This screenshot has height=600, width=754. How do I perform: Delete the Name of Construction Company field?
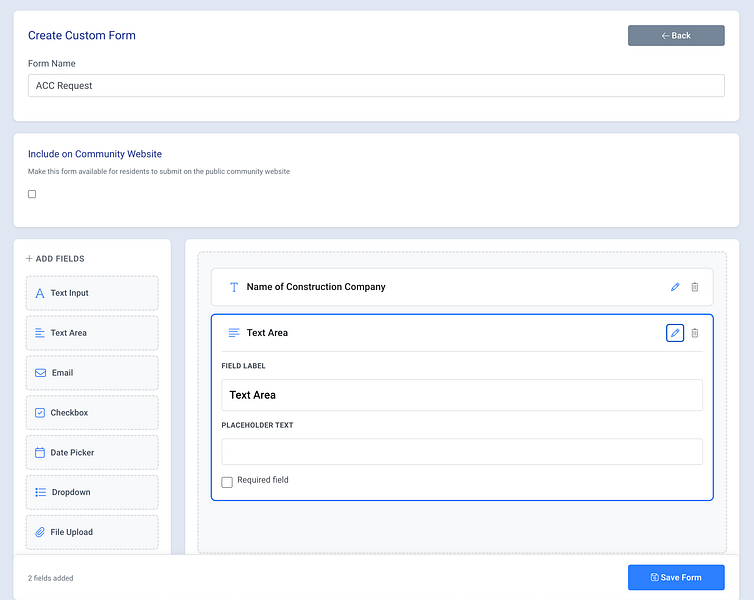point(695,287)
